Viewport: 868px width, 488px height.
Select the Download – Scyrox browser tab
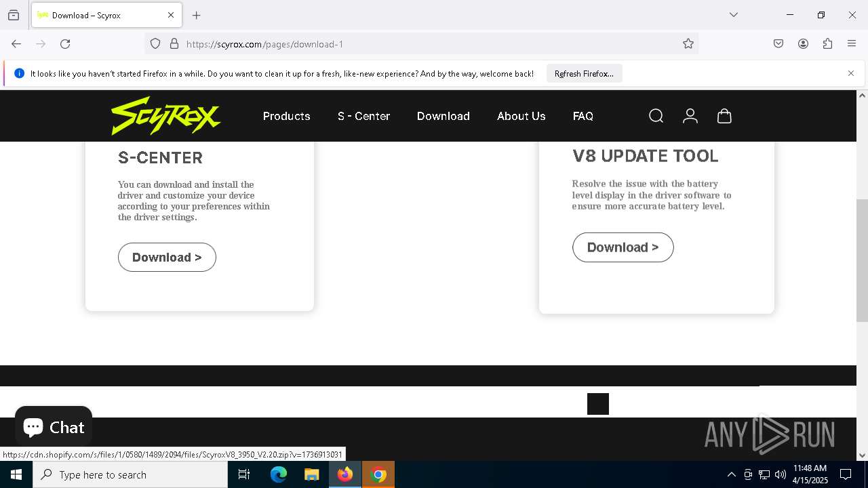pyautogui.click(x=106, y=15)
